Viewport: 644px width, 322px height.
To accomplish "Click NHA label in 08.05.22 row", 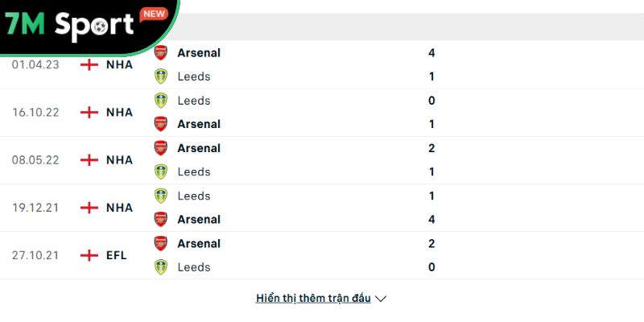I will pyautogui.click(x=119, y=159).
